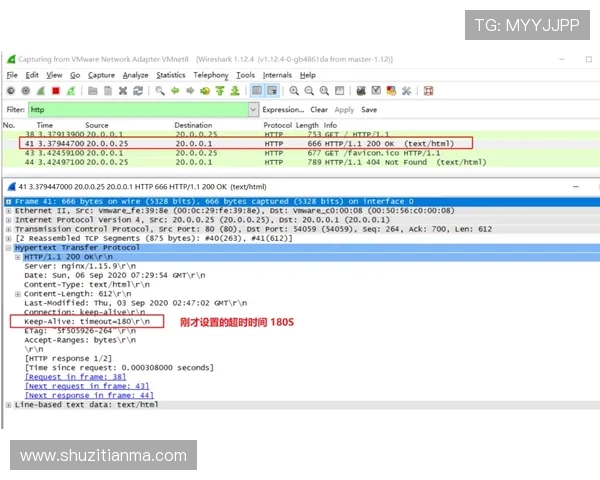600x480 pixels.
Task: Reset zoom to normal size icon
Action: click(x=324, y=91)
